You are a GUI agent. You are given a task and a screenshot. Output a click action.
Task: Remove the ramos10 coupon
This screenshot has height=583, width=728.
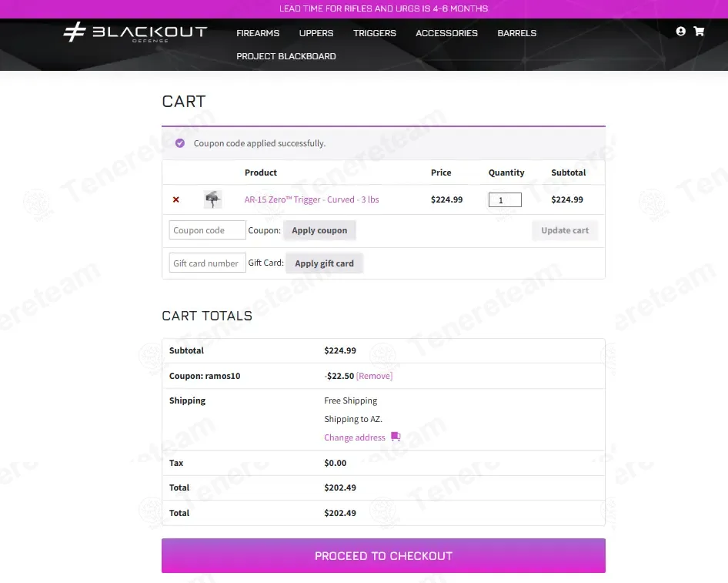point(374,376)
